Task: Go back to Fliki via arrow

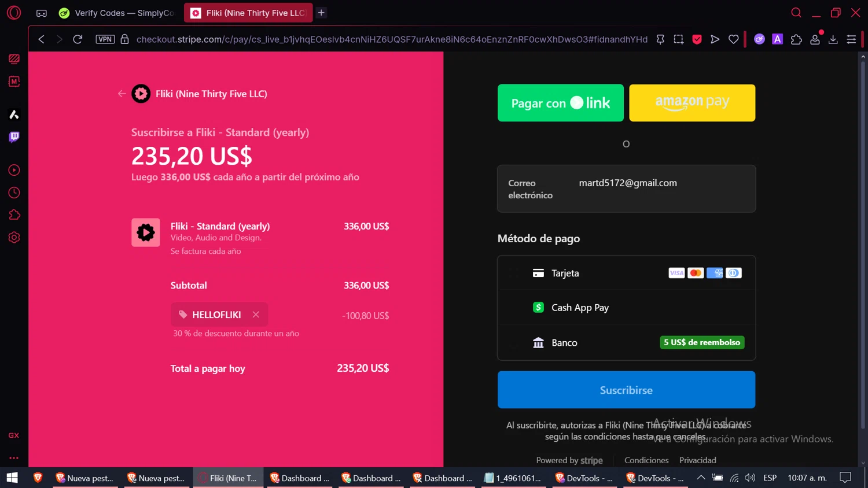Action: point(122,94)
